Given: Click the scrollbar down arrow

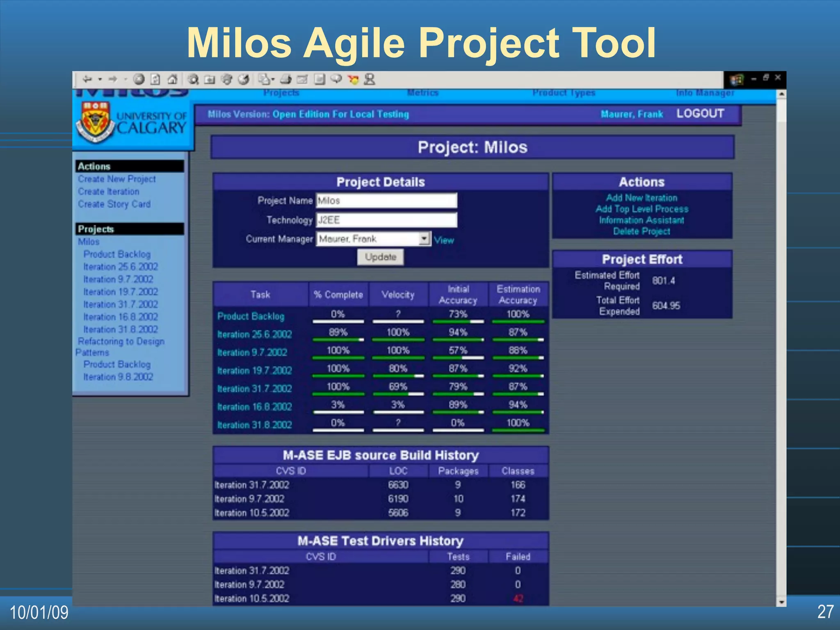Looking at the screenshot, I should point(781,602).
